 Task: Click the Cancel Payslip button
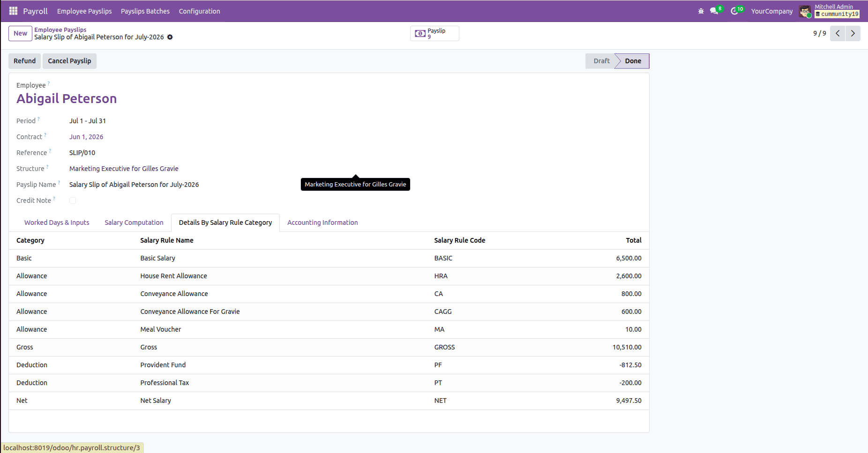click(69, 61)
